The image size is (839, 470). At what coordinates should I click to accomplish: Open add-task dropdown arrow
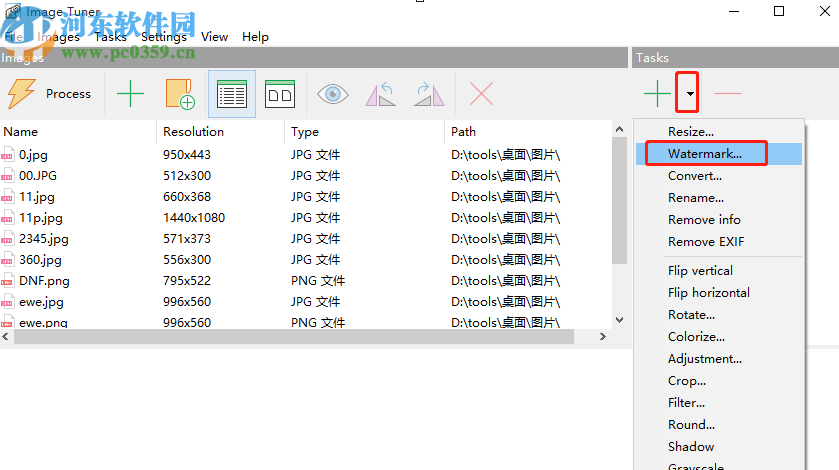tap(690, 93)
